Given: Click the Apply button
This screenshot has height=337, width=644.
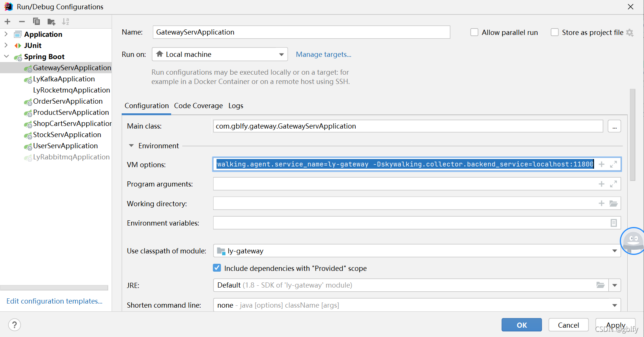Looking at the screenshot, I should (x=616, y=325).
